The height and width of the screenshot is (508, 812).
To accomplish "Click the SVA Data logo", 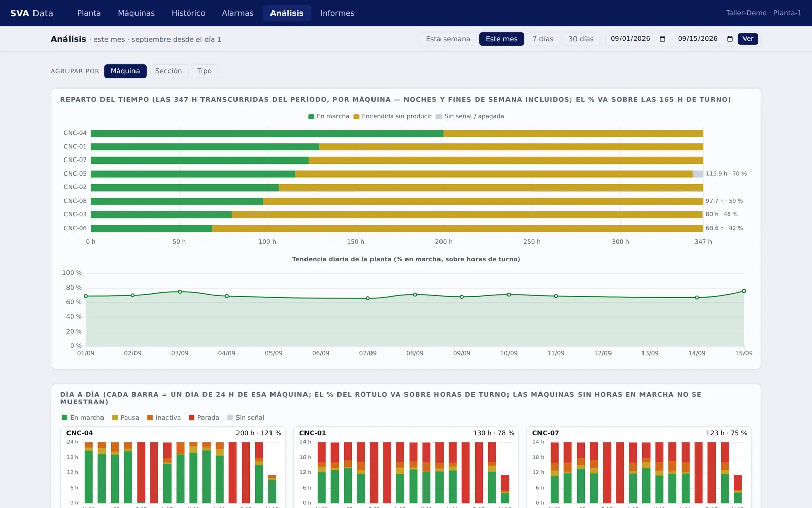I will [31, 13].
